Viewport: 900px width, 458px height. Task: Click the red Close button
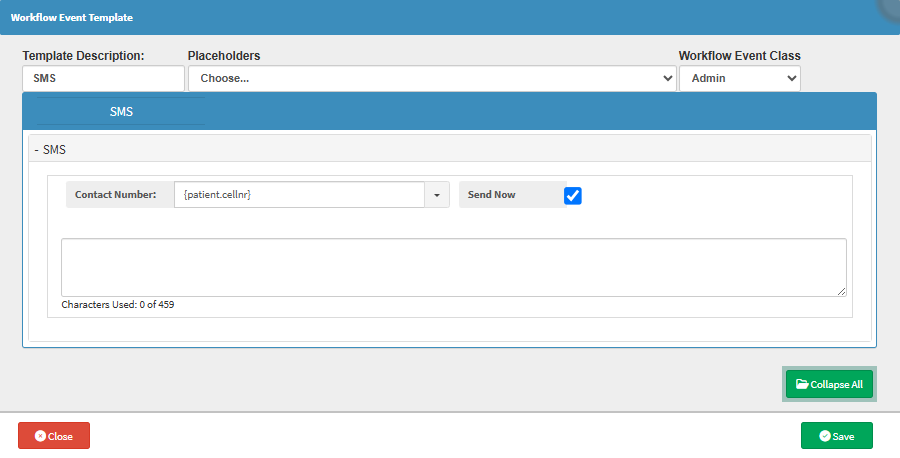pos(54,436)
